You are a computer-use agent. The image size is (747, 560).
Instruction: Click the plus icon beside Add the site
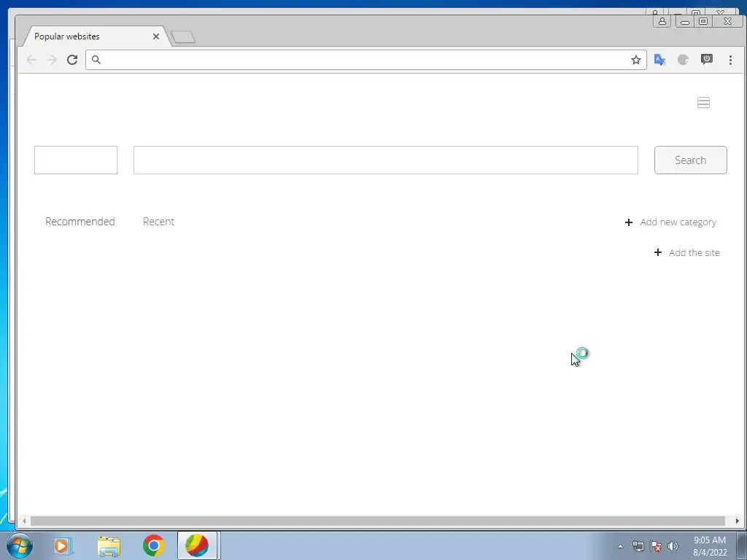[658, 252]
